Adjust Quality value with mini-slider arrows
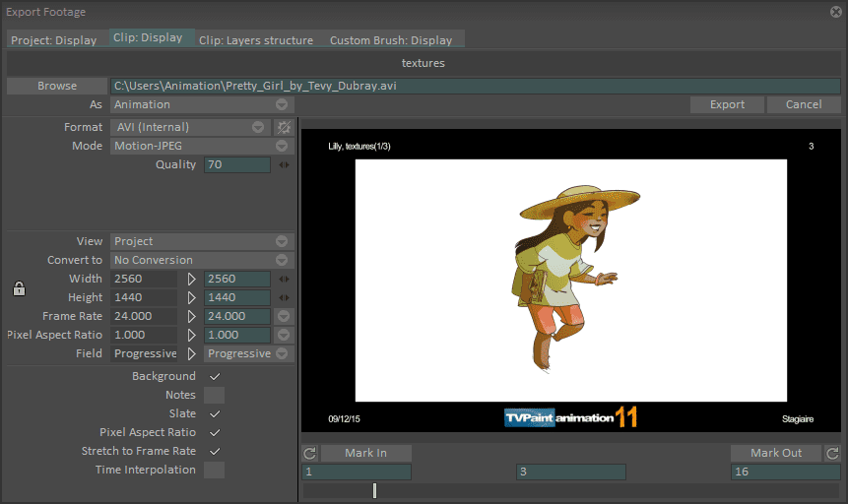This screenshot has height=504, width=848. [284, 165]
